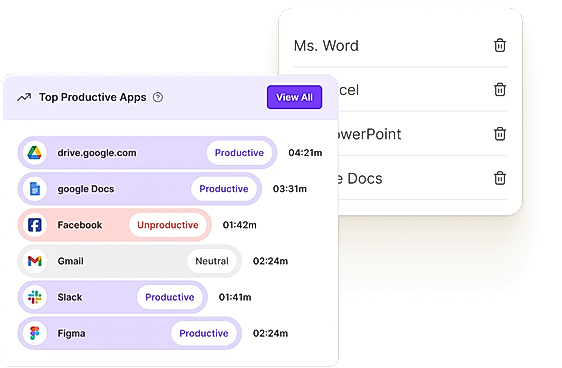The height and width of the screenshot is (368, 562).
Task: Click the Unproductive tag on Facebook
Action: click(167, 225)
